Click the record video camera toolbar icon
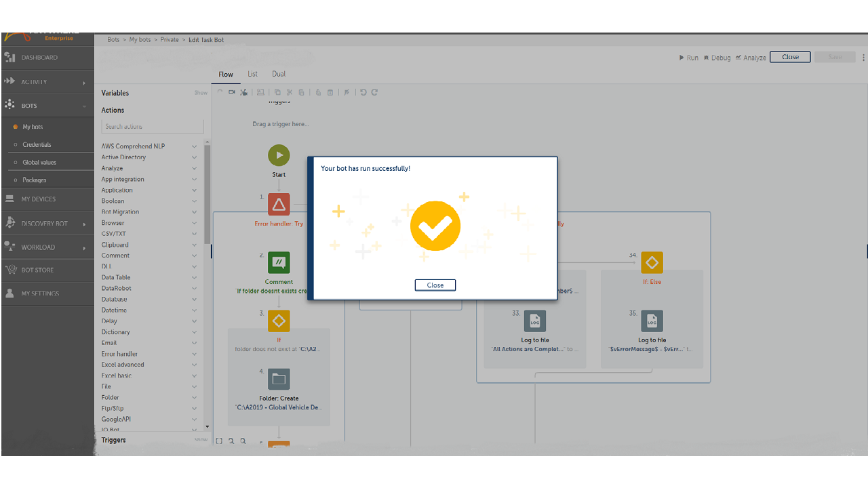 [232, 92]
